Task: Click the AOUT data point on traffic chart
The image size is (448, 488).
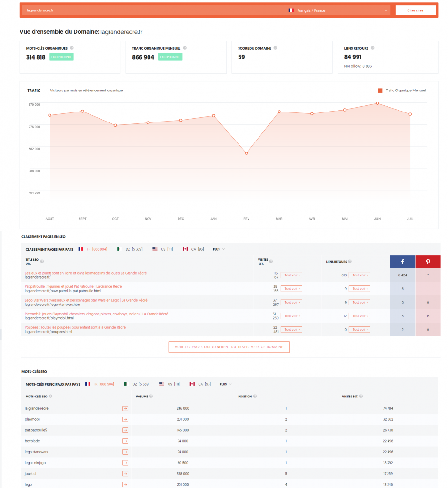Action: (50, 115)
